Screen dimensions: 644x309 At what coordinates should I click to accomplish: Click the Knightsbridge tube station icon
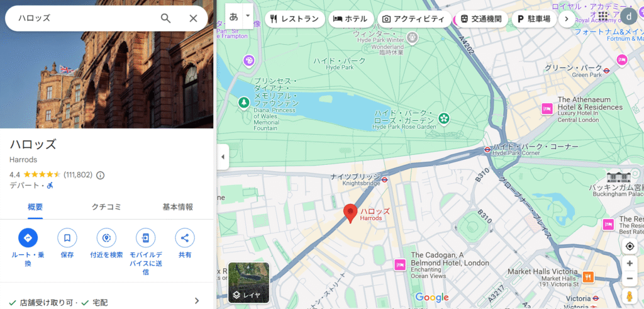tap(384, 179)
